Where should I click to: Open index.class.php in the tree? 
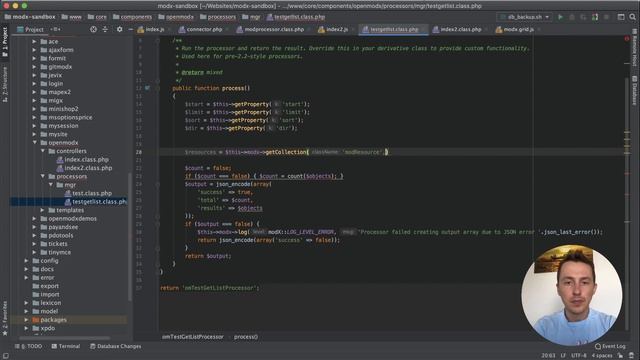[x=86, y=160]
